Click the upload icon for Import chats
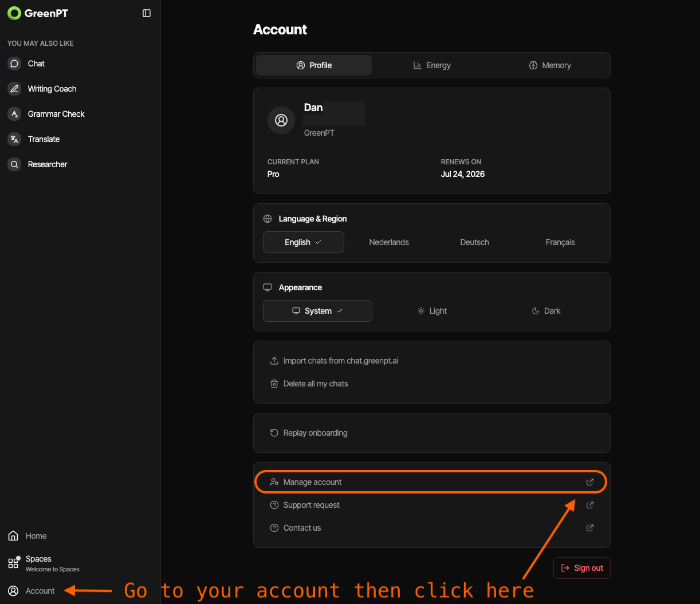 coord(274,361)
